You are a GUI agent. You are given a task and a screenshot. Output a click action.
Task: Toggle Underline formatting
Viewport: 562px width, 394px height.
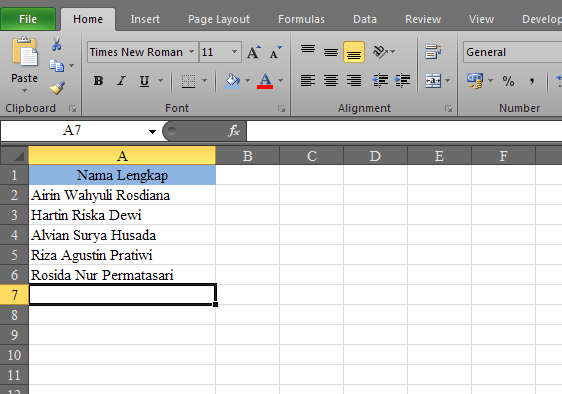tap(144, 81)
